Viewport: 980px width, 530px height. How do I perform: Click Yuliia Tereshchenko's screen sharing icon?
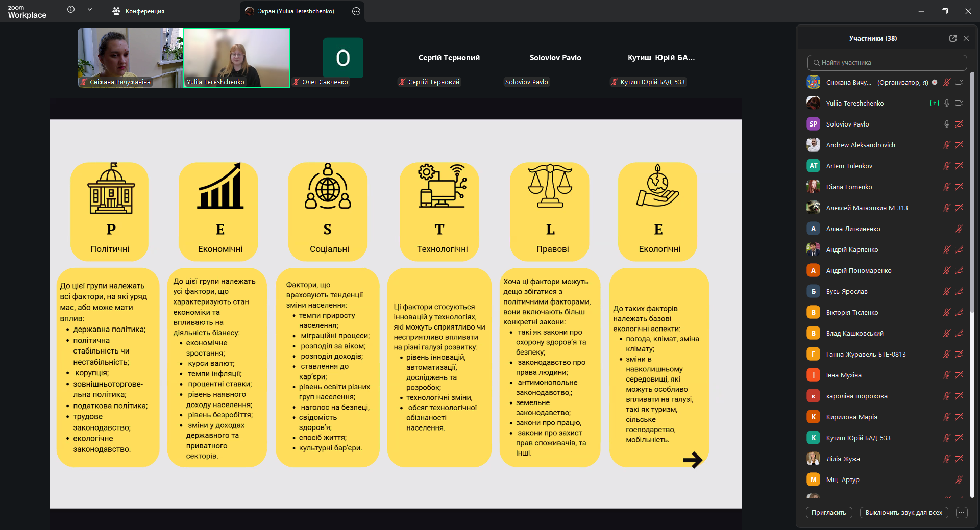[934, 103]
